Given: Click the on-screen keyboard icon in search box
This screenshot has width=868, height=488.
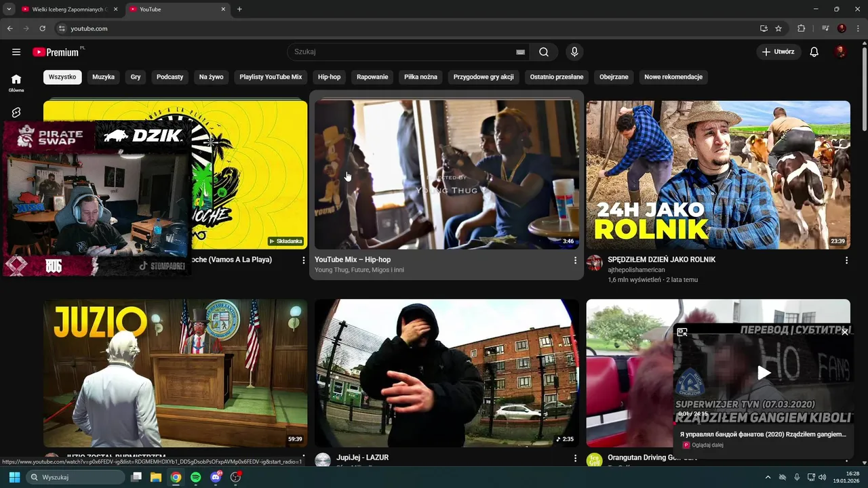Looking at the screenshot, I should point(520,52).
